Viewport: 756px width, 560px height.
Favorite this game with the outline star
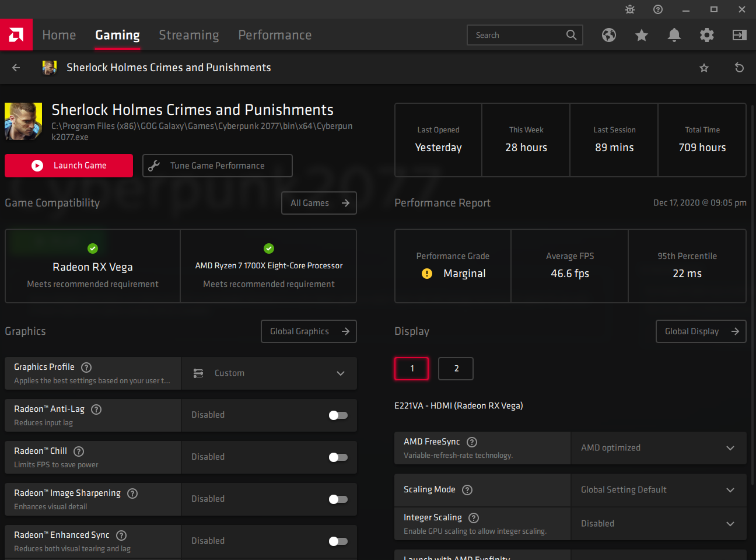(704, 68)
